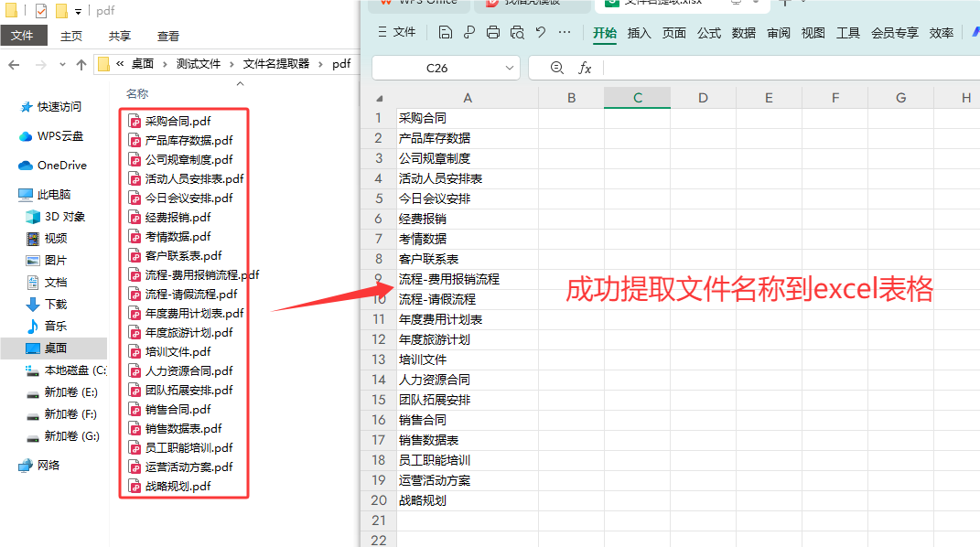Screen dimensions: 980x547
Task: Open the 效率 ribbon tab
Action: (x=942, y=33)
